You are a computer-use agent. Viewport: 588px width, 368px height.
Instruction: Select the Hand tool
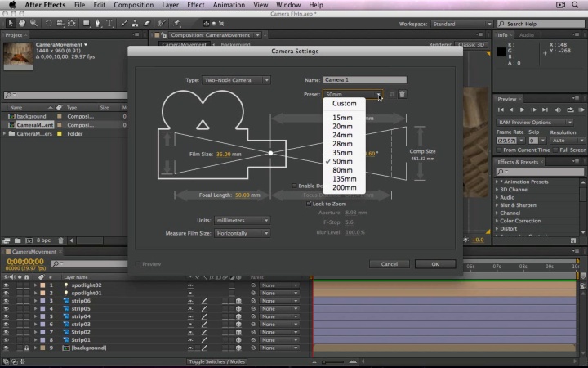[x=22, y=23]
